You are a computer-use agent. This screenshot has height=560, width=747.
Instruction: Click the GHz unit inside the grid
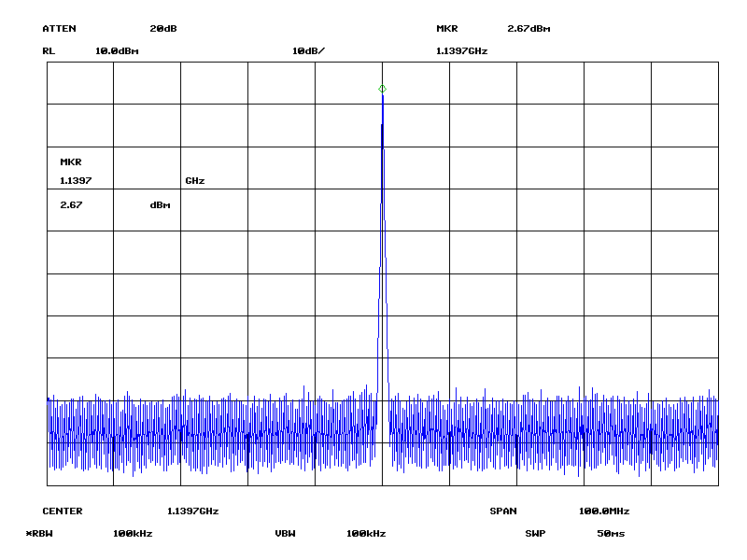(195, 180)
